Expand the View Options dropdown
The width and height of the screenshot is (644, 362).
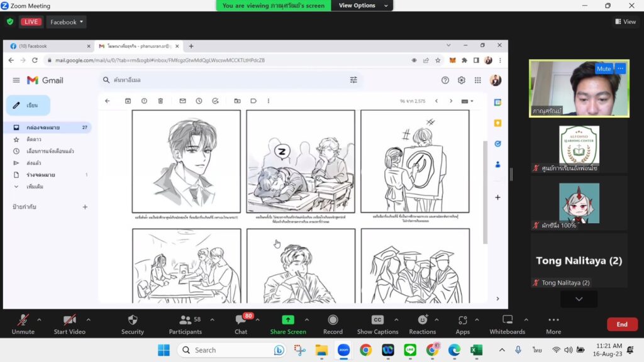[x=357, y=6]
